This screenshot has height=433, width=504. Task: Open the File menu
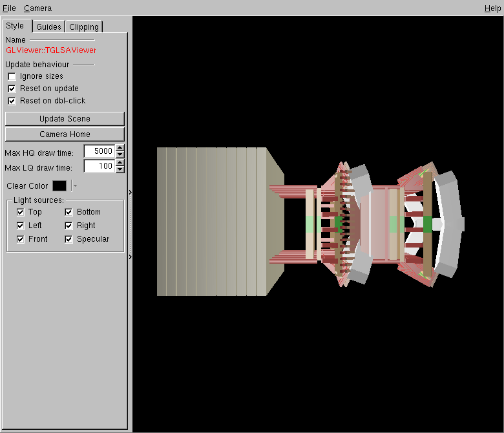pos(9,8)
